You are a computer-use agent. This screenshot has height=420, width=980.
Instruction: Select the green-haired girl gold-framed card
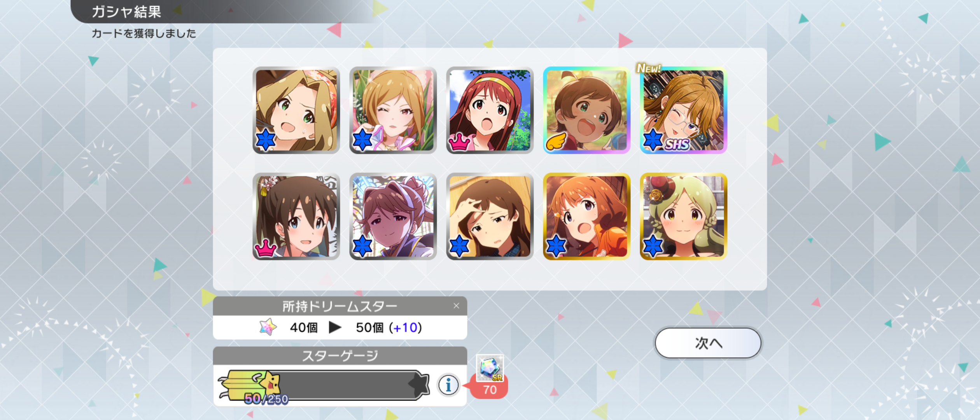coord(683,216)
